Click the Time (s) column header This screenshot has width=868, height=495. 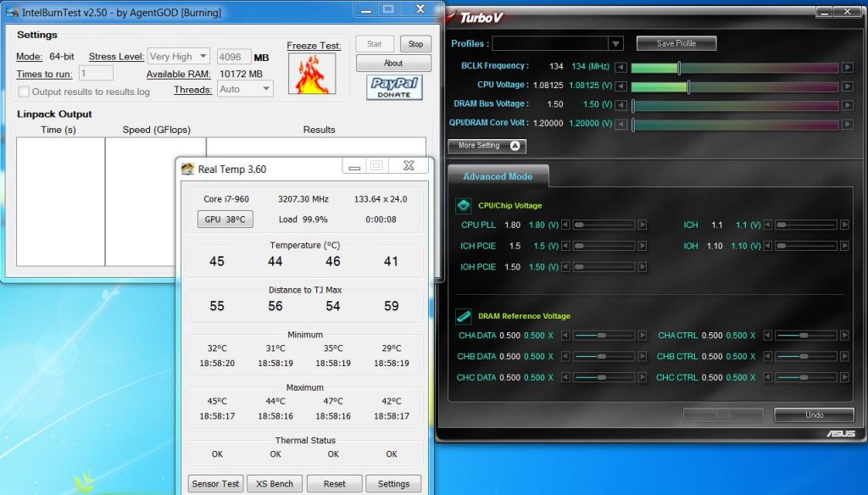tap(58, 130)
